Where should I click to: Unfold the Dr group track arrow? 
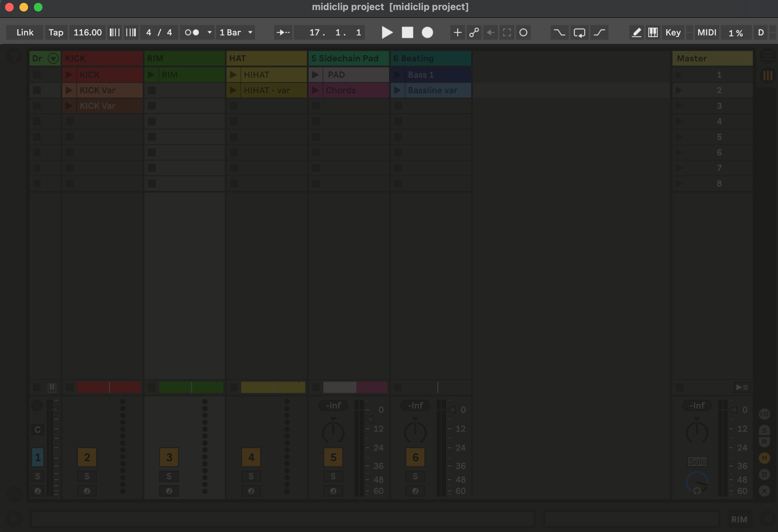point(53,58)
